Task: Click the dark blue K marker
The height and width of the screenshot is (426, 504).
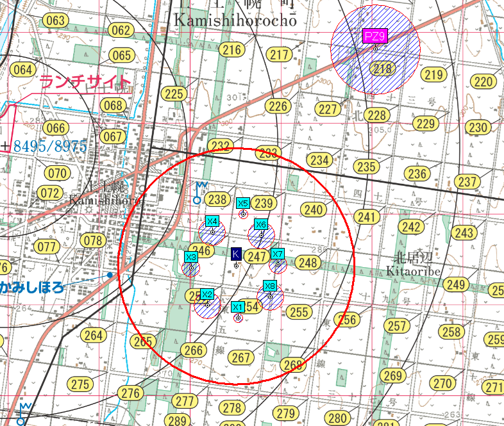Action: pos(236,253)
